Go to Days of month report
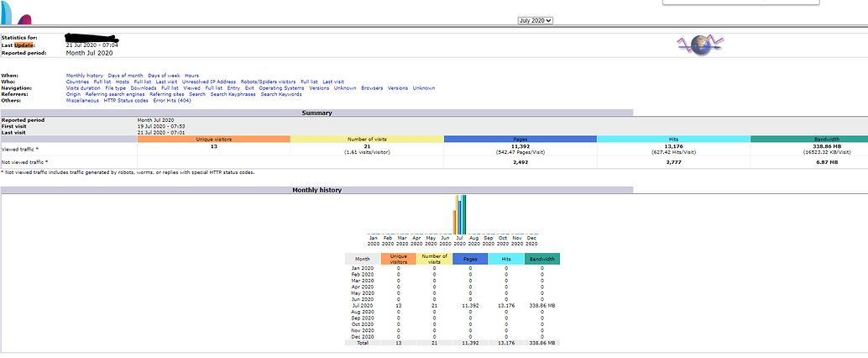 (x=126, y=76)
